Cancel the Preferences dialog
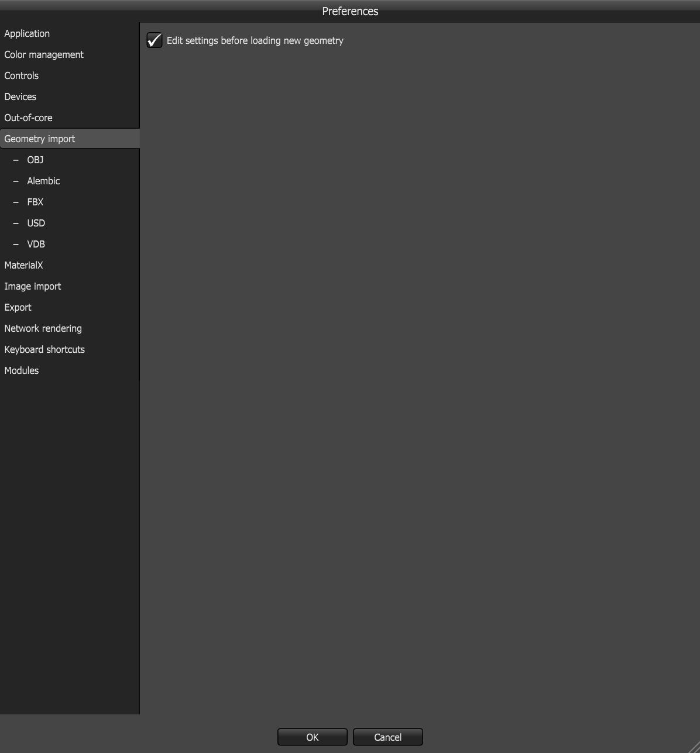700x753 pixels. (x=388, y=737)
